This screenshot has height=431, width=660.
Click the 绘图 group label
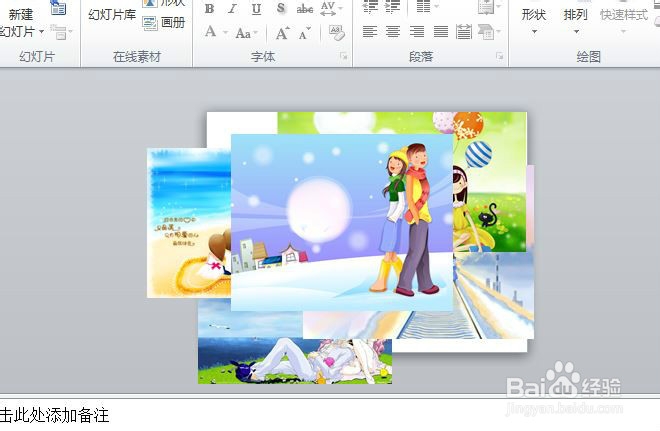click(588, 56)
